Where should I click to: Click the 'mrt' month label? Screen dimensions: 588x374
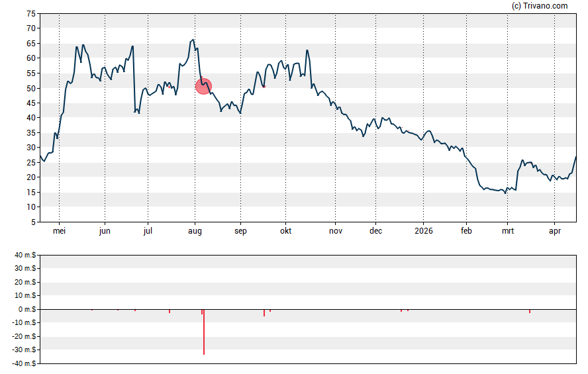(x=508, y=232)
